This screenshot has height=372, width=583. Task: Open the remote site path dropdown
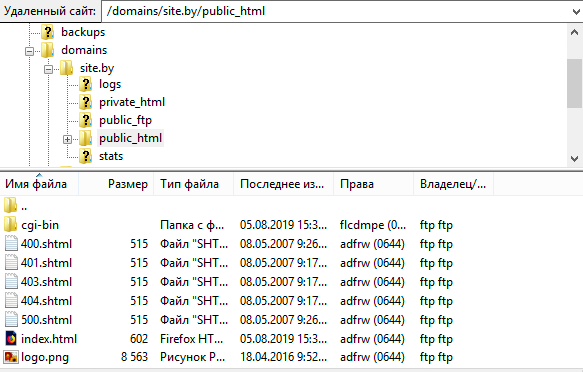pyautogui.click(x=576, y=11)
